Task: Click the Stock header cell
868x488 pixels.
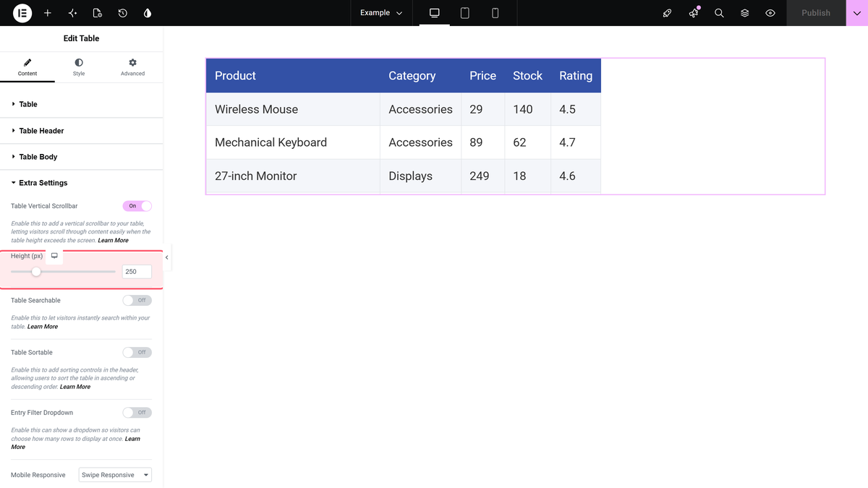Action: [x=527, y=76]
